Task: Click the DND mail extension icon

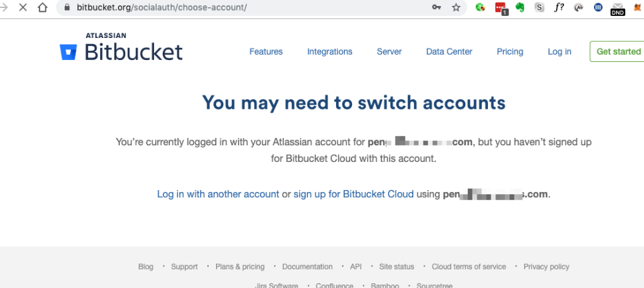Action: (x=618, y=8)
